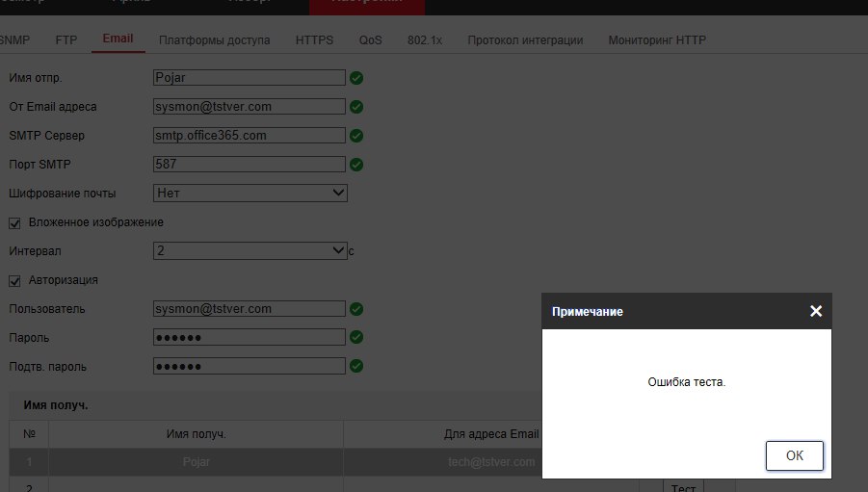Go to the 802.1x tab
This screenshot has width=868, height=492.
coord(425,39)
